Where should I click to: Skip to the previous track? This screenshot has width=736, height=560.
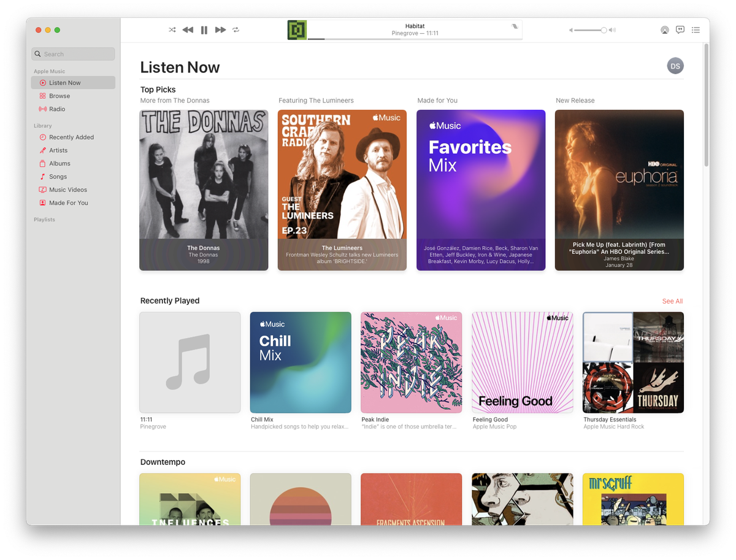(x=188, y=30)
